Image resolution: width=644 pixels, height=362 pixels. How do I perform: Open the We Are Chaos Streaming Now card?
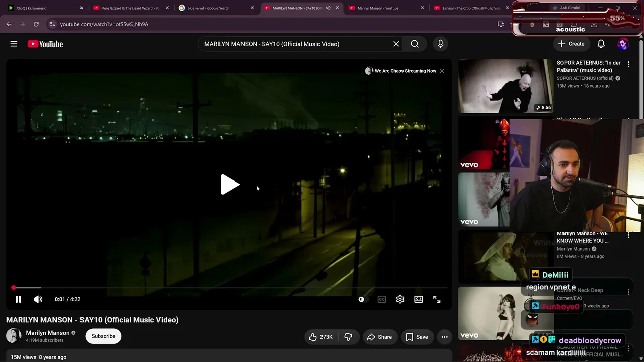tap(400, 71)
